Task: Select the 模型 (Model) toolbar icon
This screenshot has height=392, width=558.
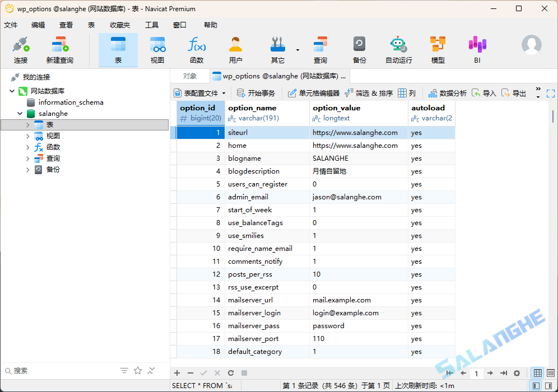Action: pyautogui.click(x=438, y=49)
